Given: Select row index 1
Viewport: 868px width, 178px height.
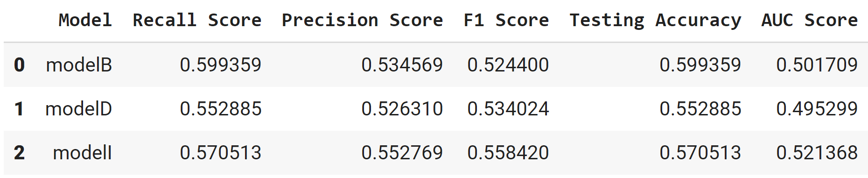Looking at the screenshot, I should 19,109.
